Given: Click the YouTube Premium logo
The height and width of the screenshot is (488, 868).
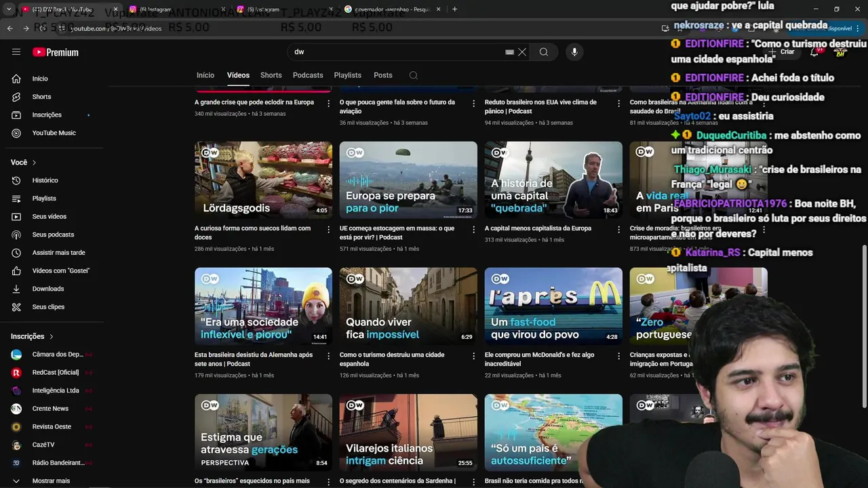Looking at the screenshot, I should 56,52.
